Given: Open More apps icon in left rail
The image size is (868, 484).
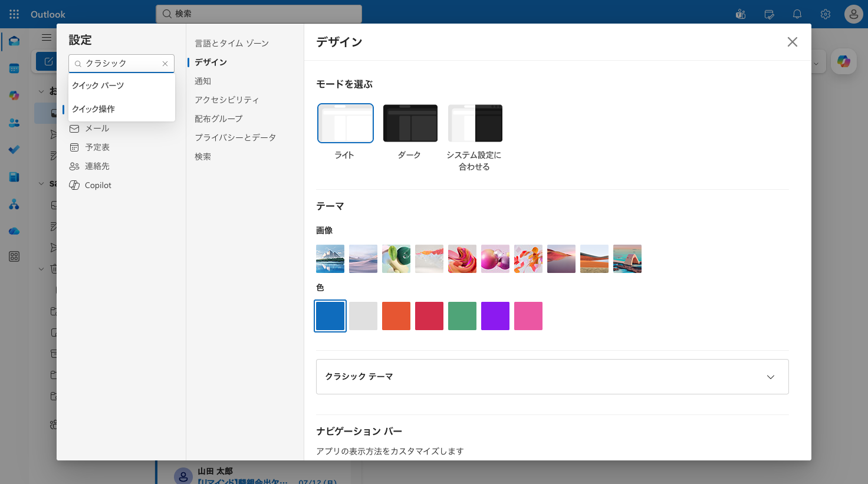Looking at the screenshot, I should [x=14, y=256].
